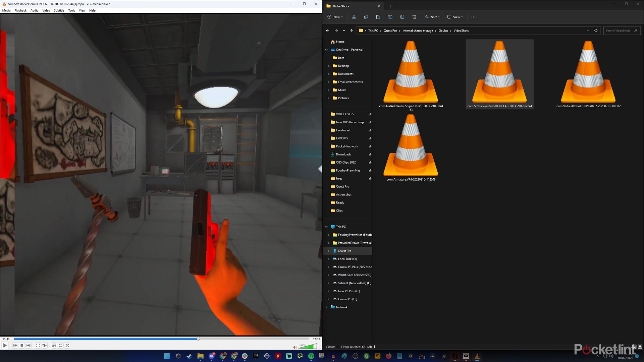Open See more options in Explorer

pos(473,17)
